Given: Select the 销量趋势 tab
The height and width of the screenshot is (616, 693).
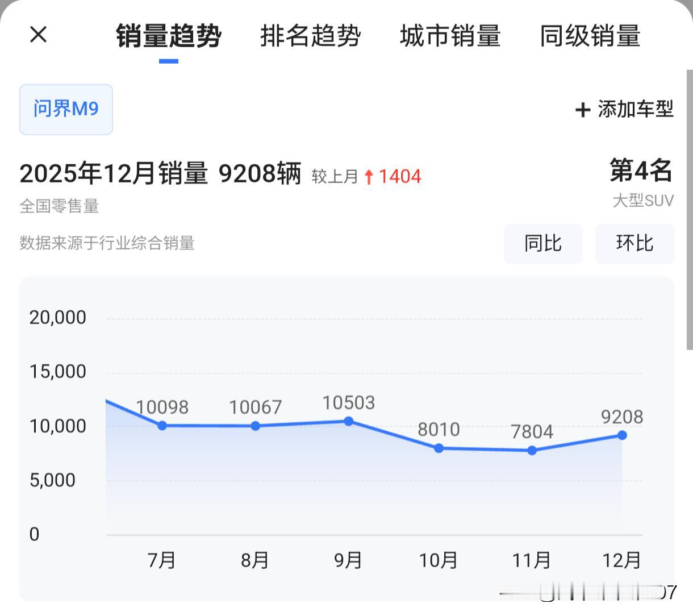Looking at the screenshot, I should pos(169,36).
